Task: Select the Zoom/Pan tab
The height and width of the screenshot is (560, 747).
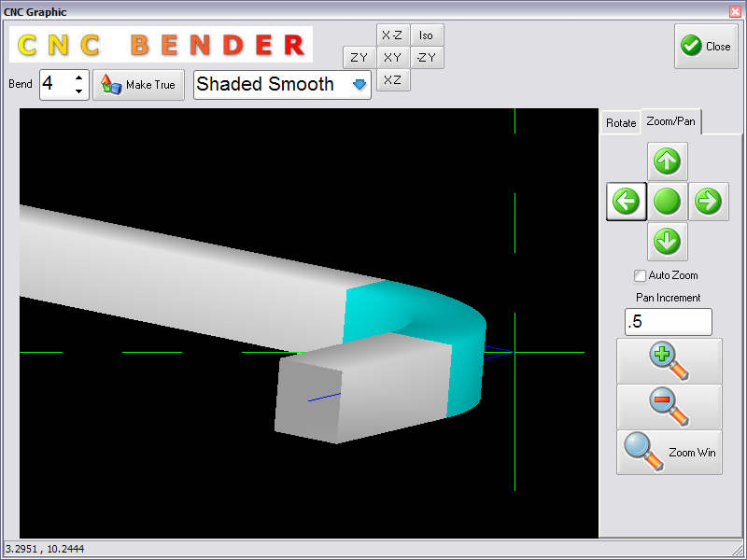Action: coord(670,121)
